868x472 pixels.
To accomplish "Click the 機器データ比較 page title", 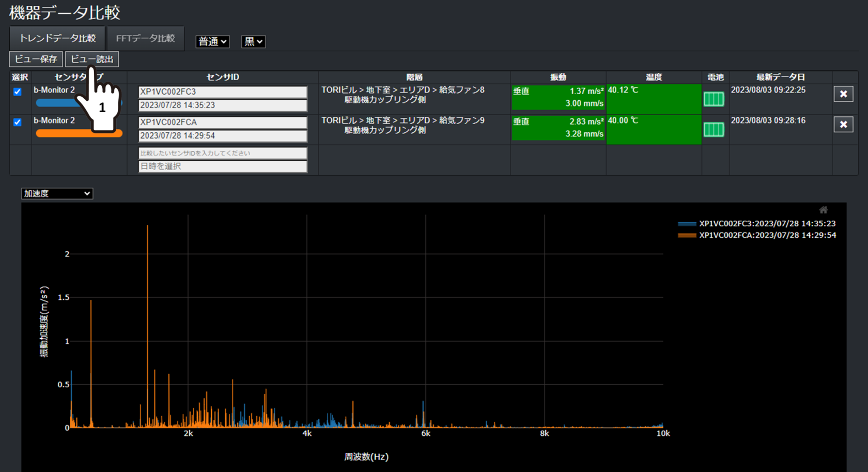I will 65,12.
